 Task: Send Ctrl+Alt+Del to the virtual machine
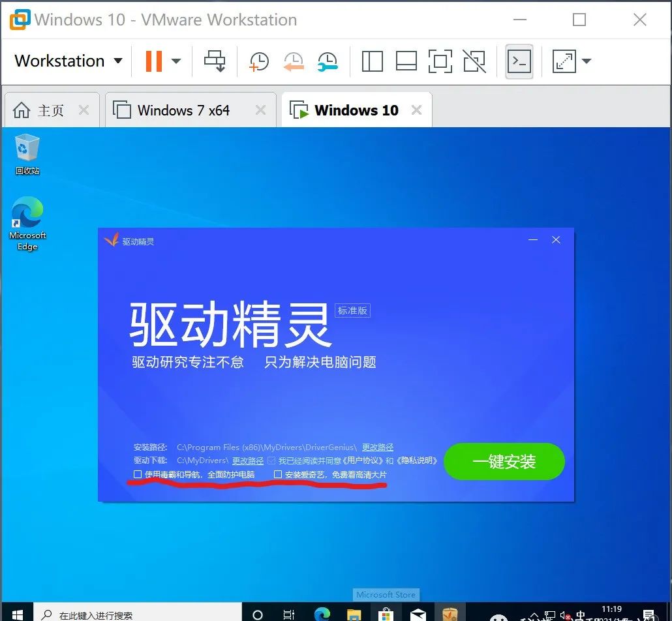pyautogui.click(x=215, y=61)
